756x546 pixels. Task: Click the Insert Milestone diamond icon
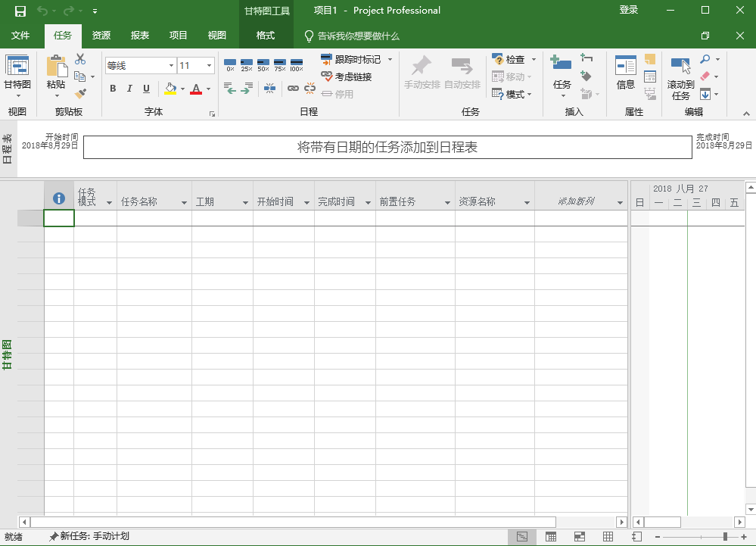586,76
